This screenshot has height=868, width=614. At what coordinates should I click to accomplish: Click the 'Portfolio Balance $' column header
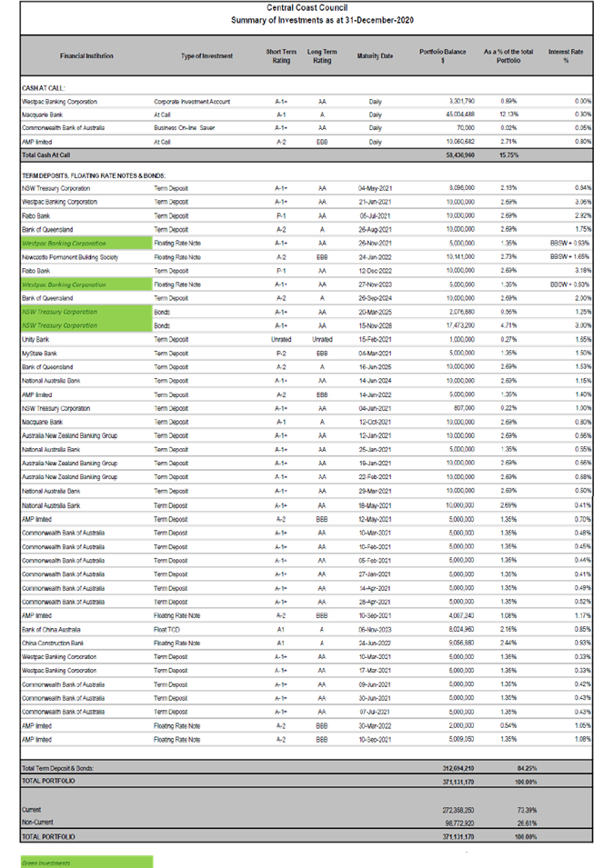[x=443, y=56]
